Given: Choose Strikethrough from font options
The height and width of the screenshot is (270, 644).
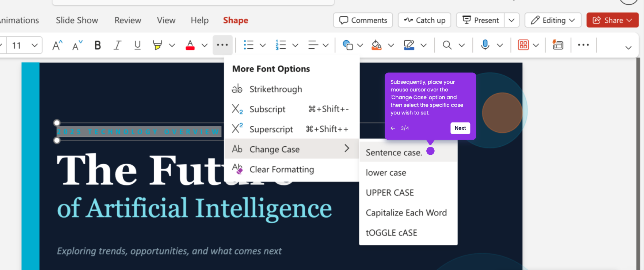Looking at the screenshot, I should (x=291, y=89).
